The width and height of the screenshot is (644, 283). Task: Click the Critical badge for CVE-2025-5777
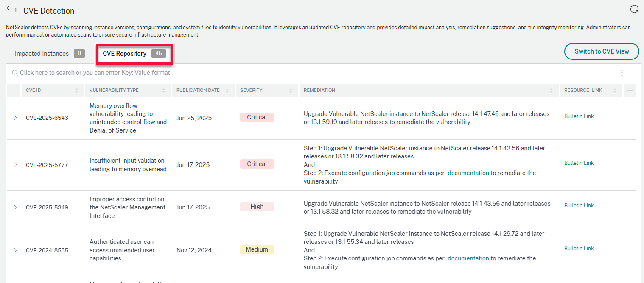pyautogui.click(x=257, y=164)
